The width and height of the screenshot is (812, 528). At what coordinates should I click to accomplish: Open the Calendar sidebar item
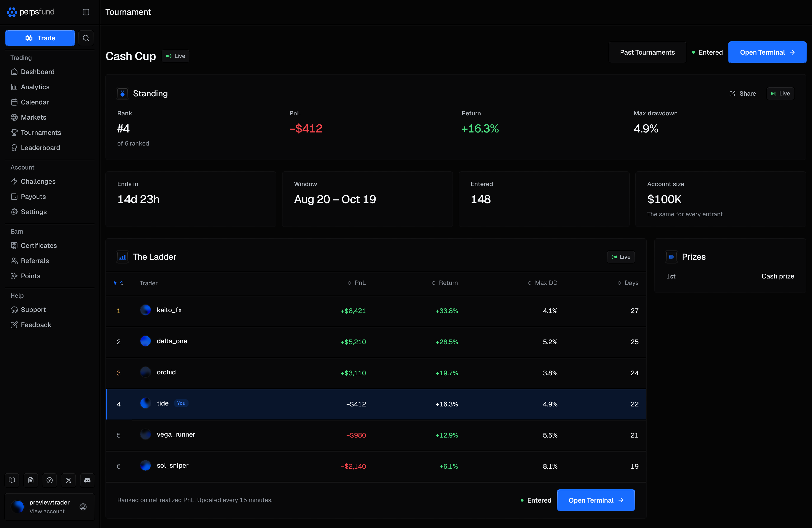pyautogui.click(x=50, y=102)
